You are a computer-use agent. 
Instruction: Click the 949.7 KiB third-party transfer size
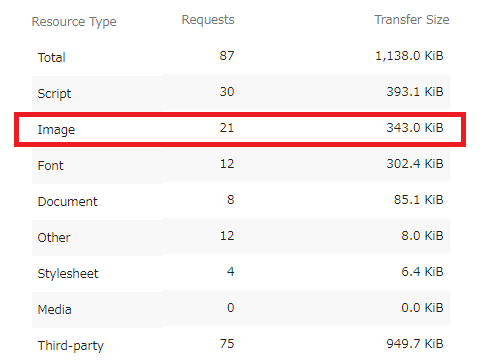(x=415, y=344)
